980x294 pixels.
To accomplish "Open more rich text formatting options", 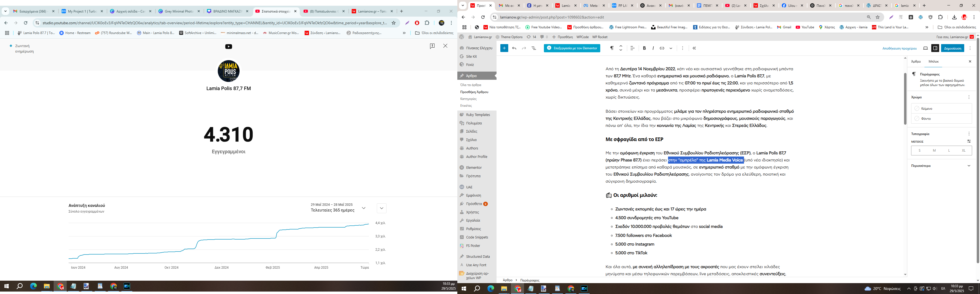I will point(671,48).
